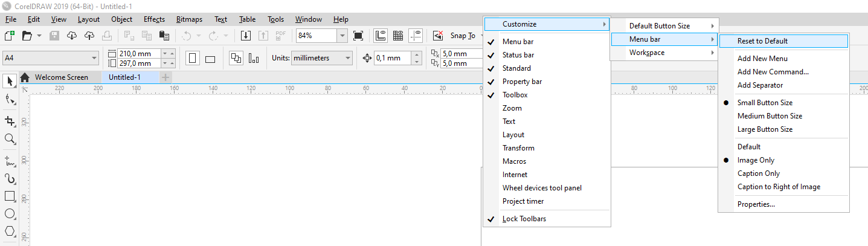Select the Artistic Media tool

click(x=10, y=179)
